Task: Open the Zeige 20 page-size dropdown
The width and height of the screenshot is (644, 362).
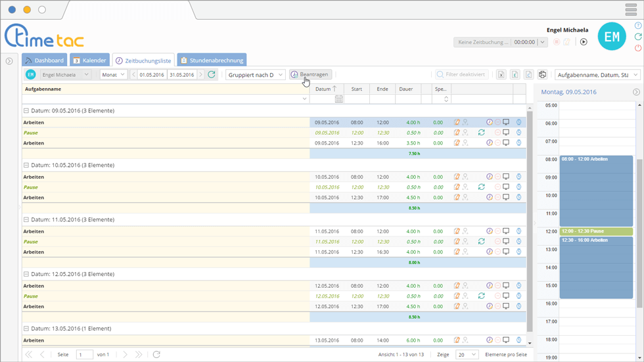Action: [467, 355]
